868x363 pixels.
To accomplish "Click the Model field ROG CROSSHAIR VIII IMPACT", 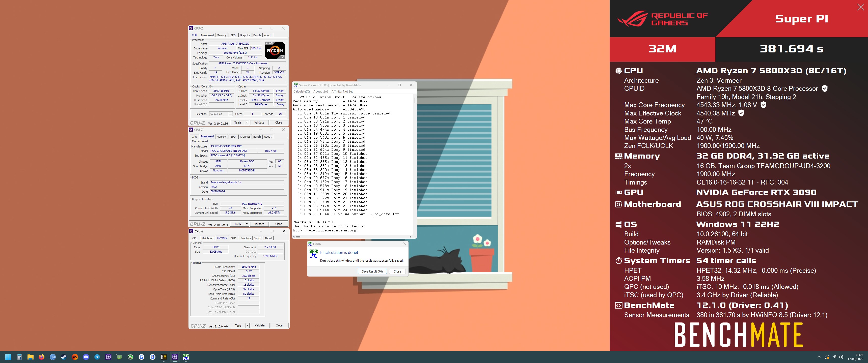I will pos(233,151).
